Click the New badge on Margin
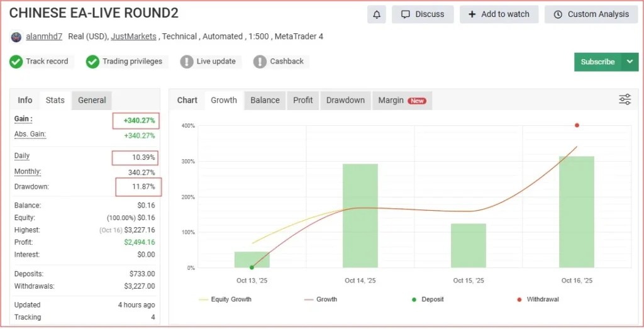 pos(417,101)
